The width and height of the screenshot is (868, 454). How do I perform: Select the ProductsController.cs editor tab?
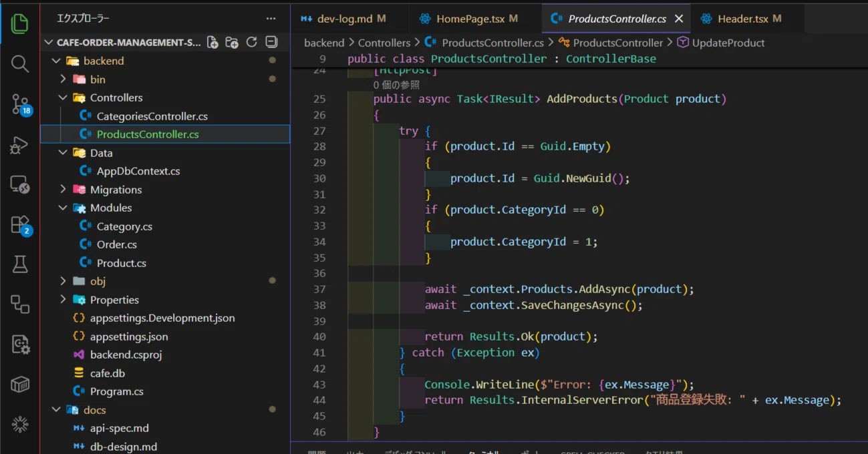coord(617,19)
